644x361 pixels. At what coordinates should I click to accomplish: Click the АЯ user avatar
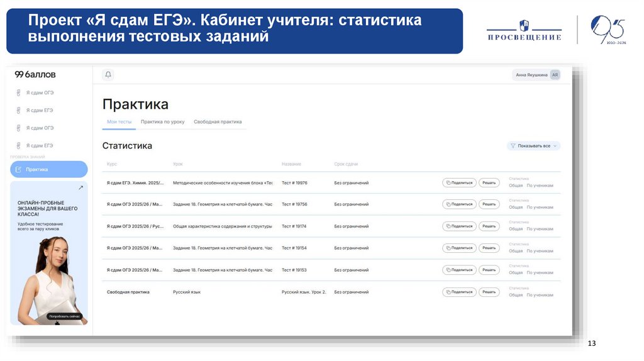tap(555, 75)
